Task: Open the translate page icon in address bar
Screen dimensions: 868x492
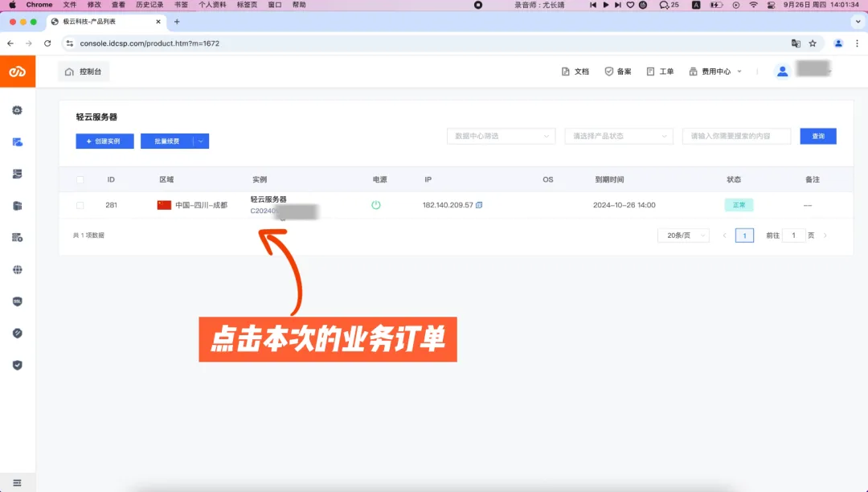Action: (x=796, y=43)
